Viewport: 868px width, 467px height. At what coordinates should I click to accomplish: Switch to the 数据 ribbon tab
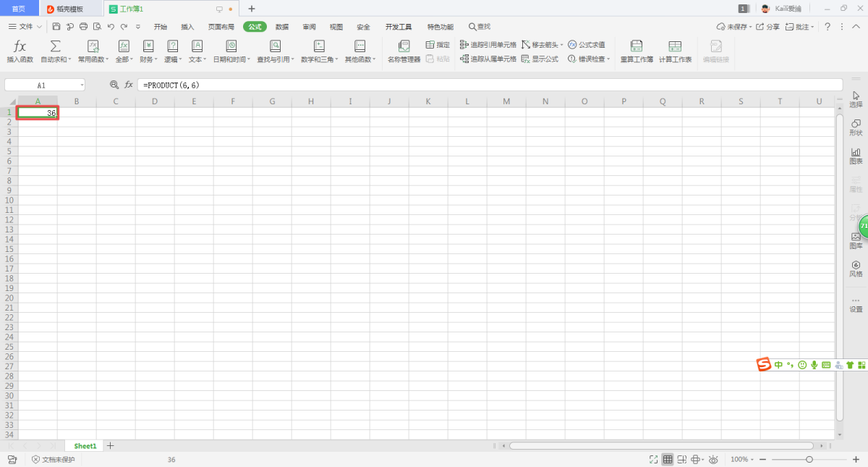(x=282, y=27)
